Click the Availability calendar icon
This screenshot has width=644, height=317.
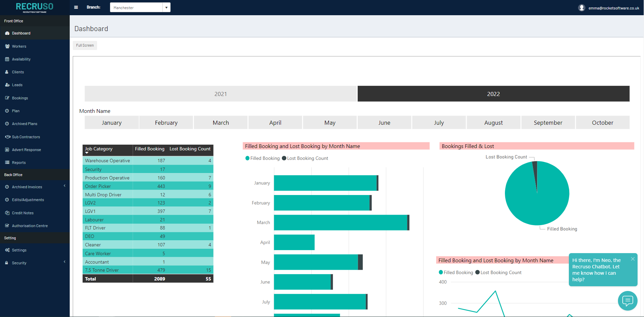7,59
